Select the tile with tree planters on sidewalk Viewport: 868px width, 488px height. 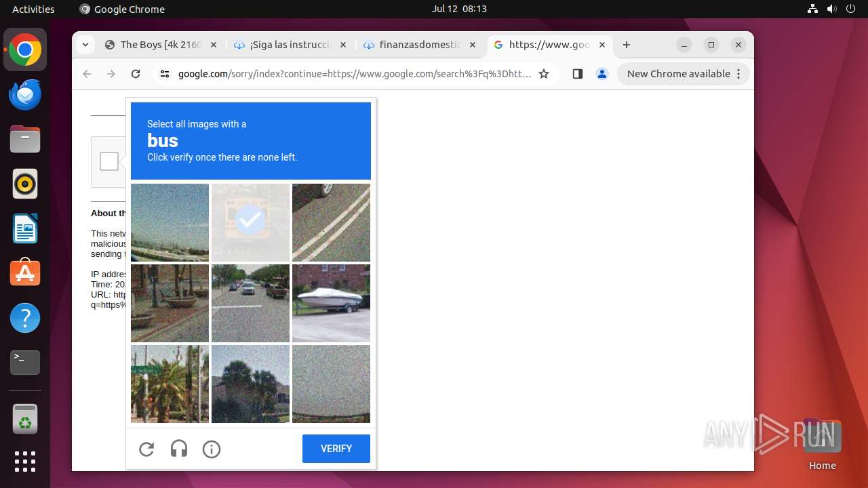point(170,303)
